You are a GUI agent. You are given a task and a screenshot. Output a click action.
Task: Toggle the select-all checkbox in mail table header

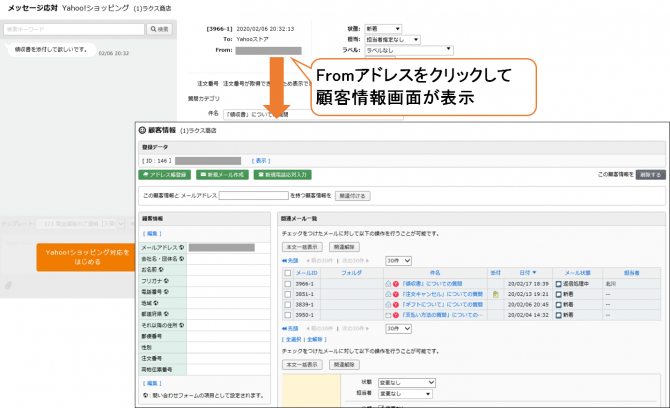coord(288,273)
